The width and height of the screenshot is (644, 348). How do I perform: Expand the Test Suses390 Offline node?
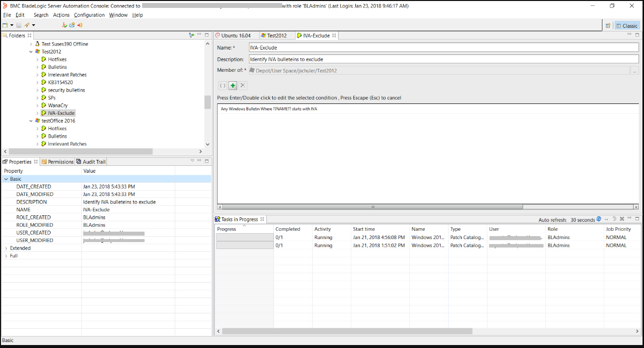coord(31,44)
